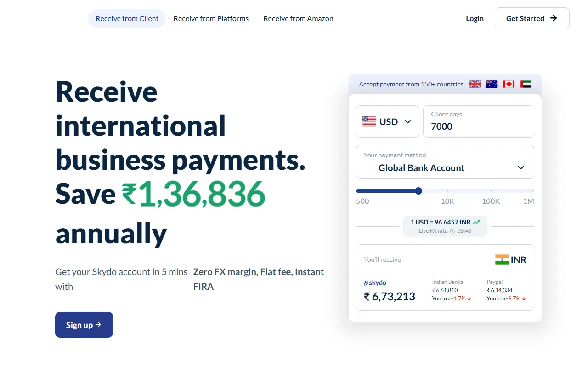Image resolution: width=588 pixels, height=368 pixels.
Task: Click the UK flag icon
Action: [x=475, y=84]
